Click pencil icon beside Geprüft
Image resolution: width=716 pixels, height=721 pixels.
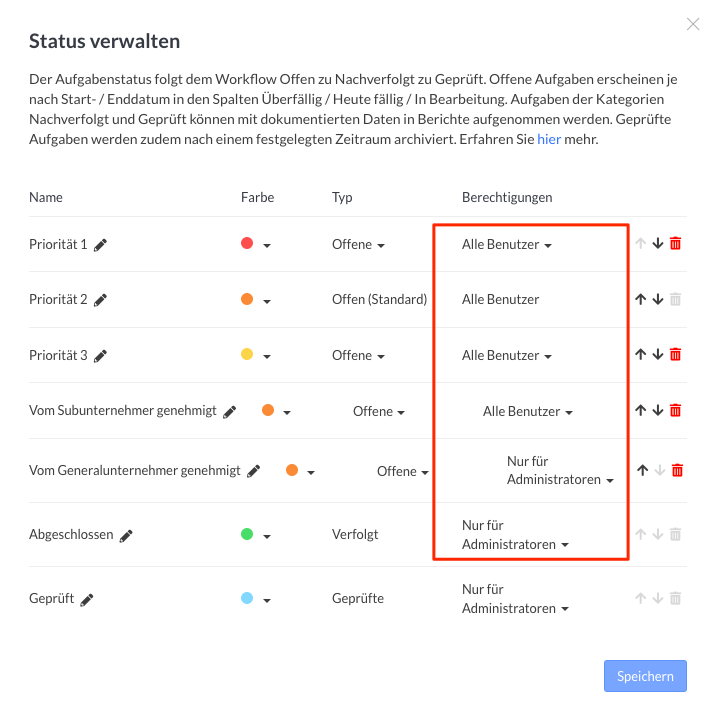pos(87,600)
